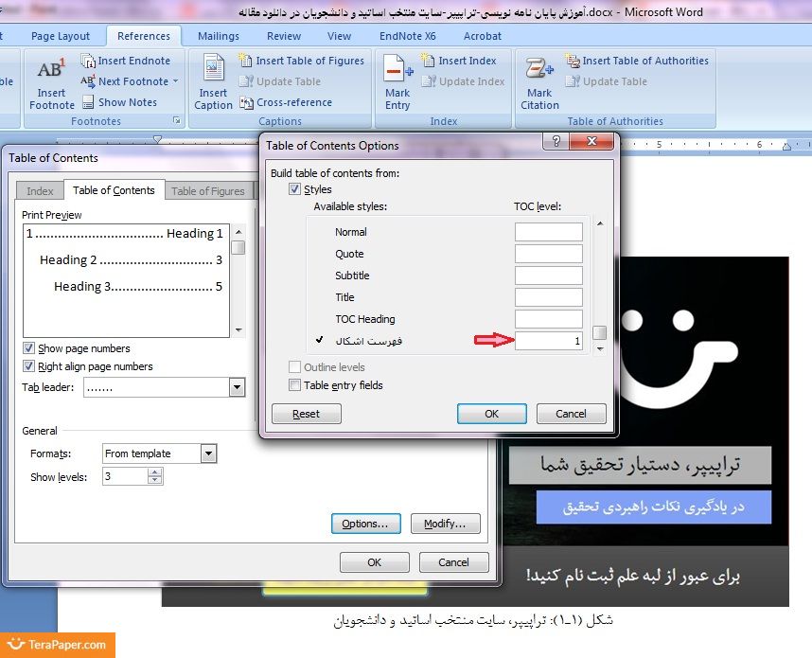Uncheck the Styles checkbox
Screen dimensions: 812x658
[x=295, y=189]
